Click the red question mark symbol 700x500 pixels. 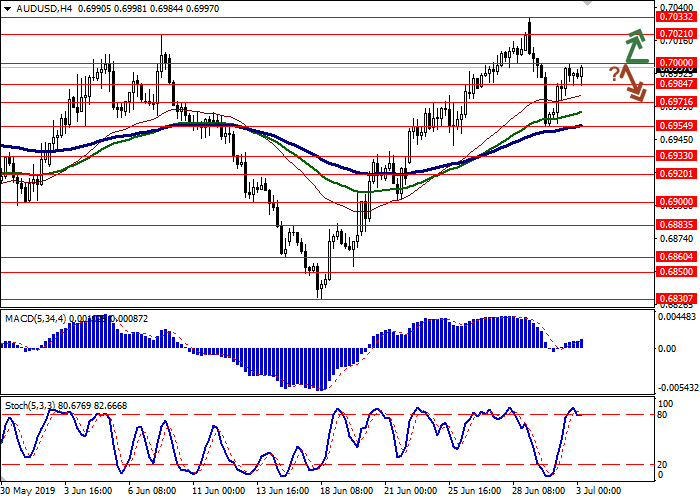(614, 73)
